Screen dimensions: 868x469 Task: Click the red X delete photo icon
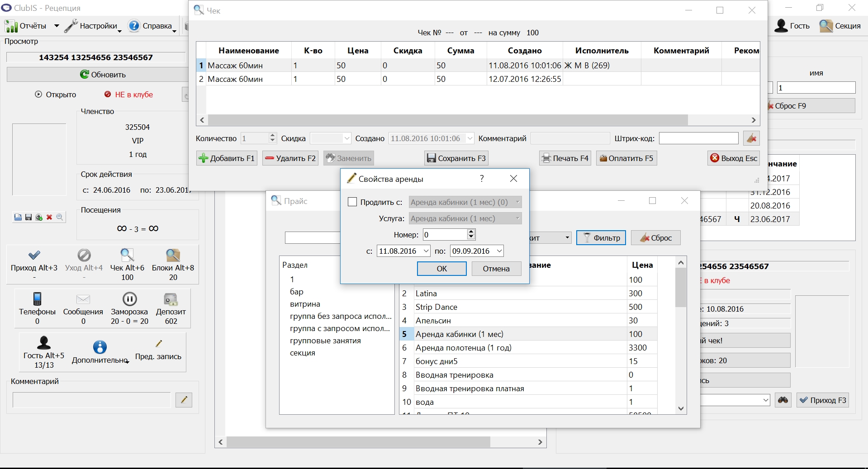[x=49, y=217]
